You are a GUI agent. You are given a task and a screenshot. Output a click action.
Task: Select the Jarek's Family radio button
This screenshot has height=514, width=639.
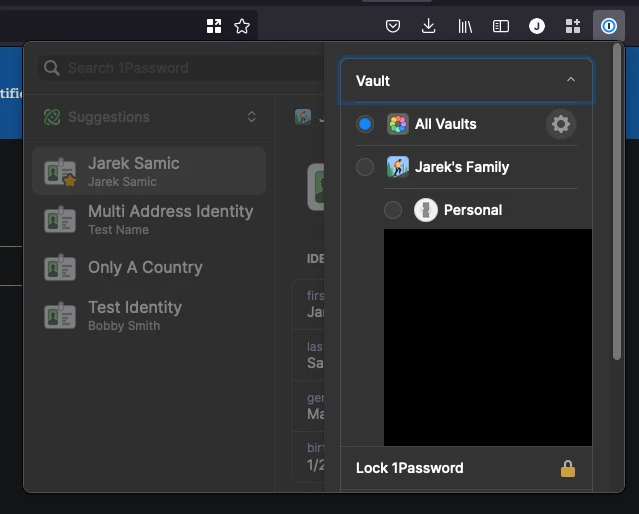tap(365, 167)
